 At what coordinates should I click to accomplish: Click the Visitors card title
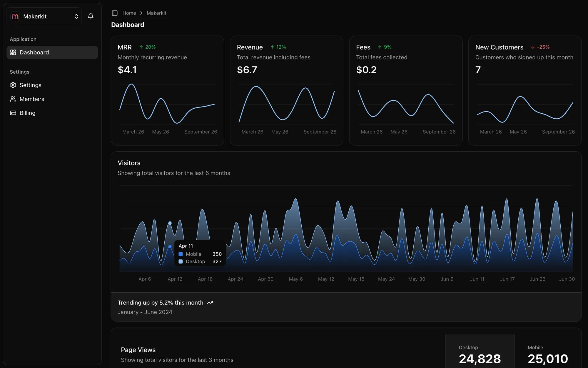pyautogui.click(x=129, y=163)
